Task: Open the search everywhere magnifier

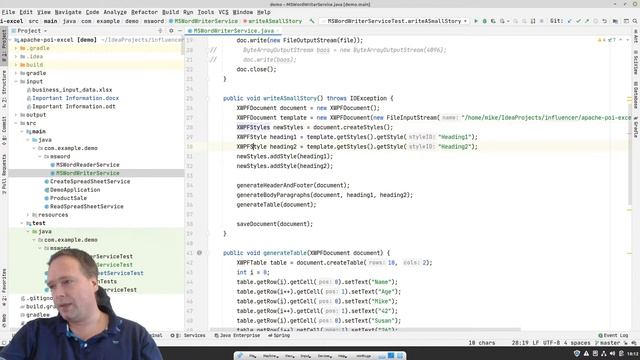Action: pyautogui.click(x=635, y=21)
